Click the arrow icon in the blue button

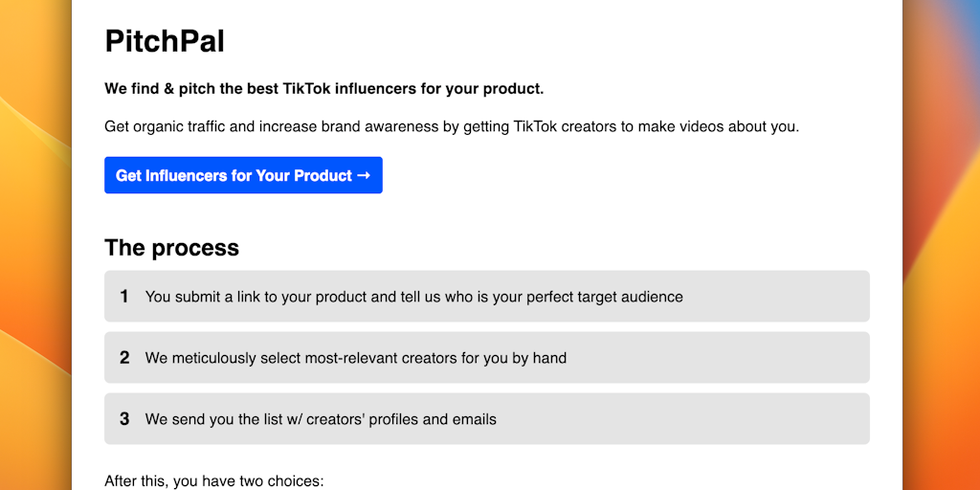coord(364,175)
